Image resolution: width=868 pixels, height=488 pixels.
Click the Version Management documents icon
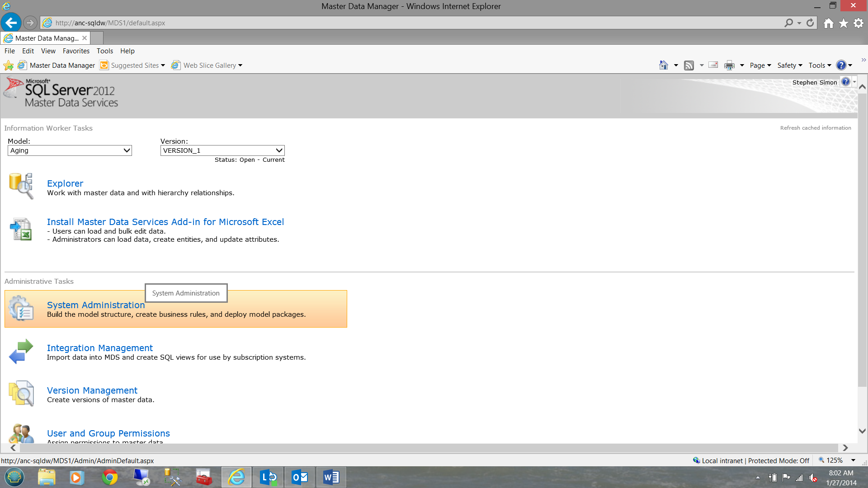(x=21, y=394)
